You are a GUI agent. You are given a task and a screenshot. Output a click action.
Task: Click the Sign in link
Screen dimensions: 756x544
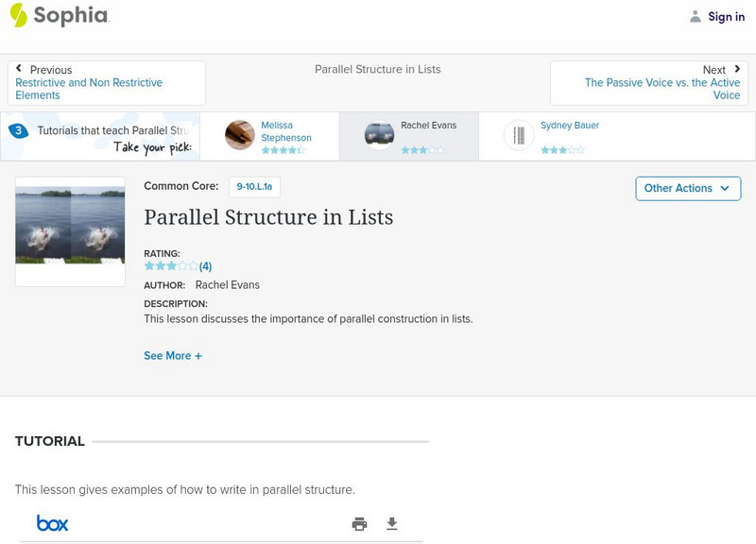coord(726,16)
